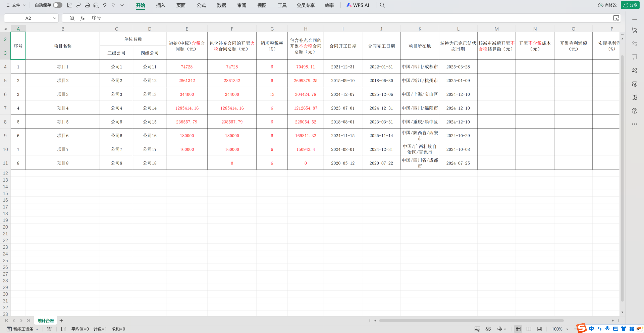Switch to Page Break Preview icon
The height and width of the screenshot is (333, 644).
[540, 329]
